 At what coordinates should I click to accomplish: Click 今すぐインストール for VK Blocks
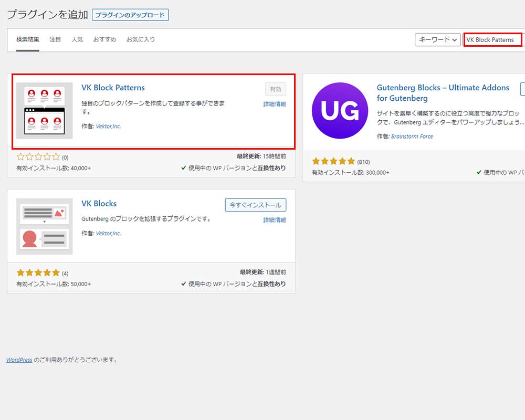point(256,205)
